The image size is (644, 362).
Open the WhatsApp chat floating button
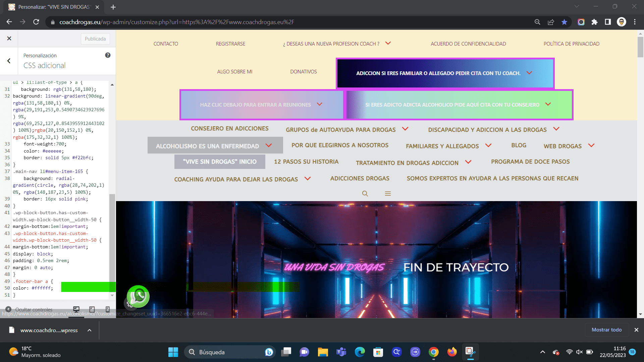click(138, 296)
